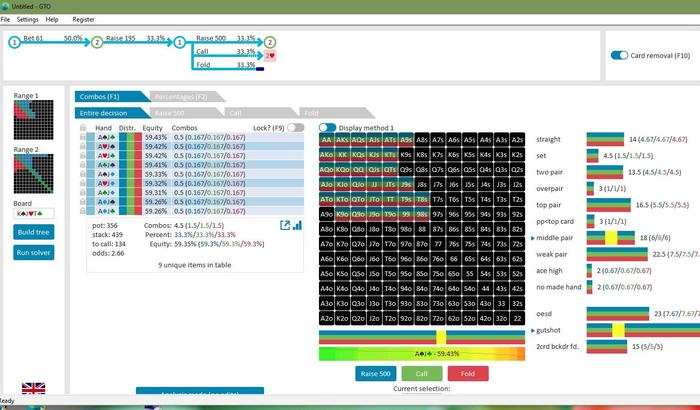The width and height of the screenshot is (700, 410).
Task: Select the AKs cell in hand matrix
Action: tap(342, 139)
